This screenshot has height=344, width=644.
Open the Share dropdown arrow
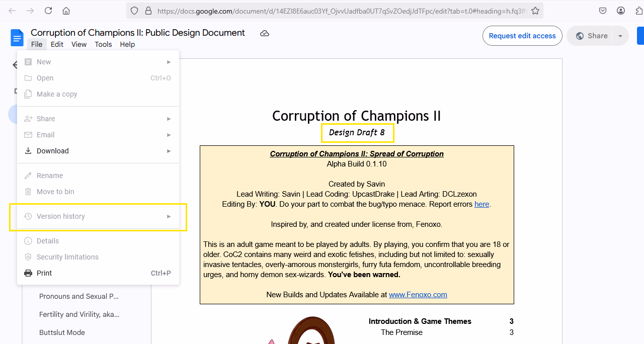click(x=620, y=36)
